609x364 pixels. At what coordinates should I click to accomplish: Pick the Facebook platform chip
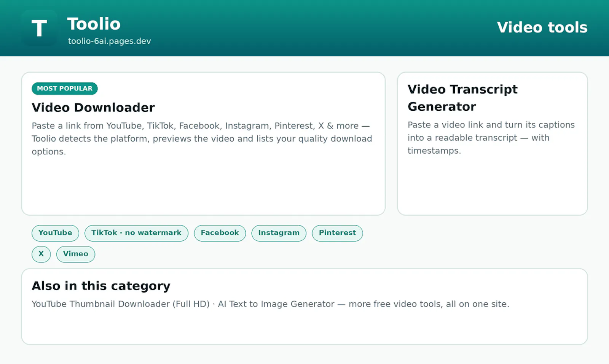click(x=220, y=233)
